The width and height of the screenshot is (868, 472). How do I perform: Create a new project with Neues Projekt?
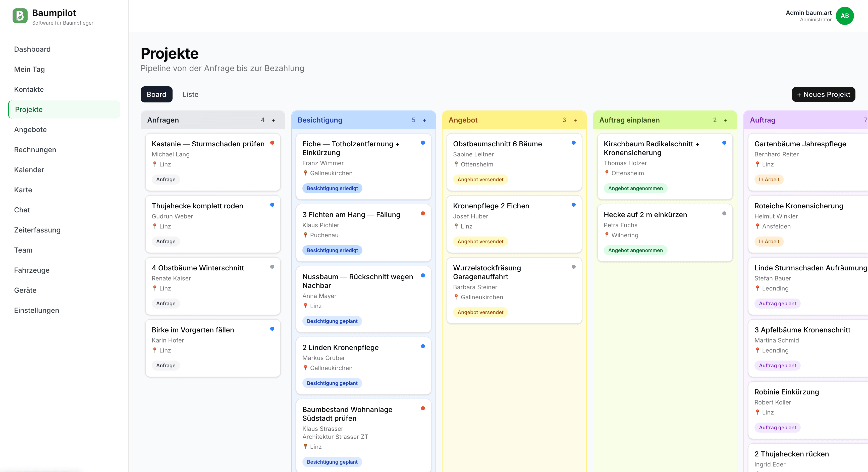tap(823, 94)
